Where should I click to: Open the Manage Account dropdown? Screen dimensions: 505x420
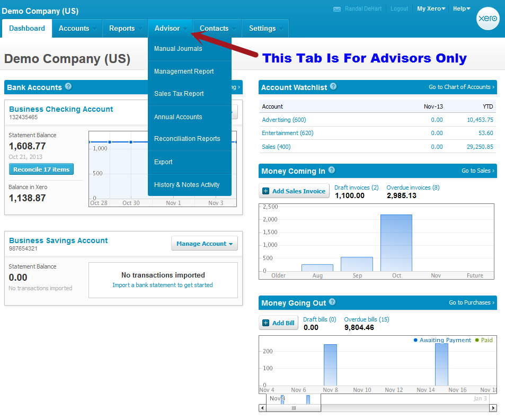205,243
